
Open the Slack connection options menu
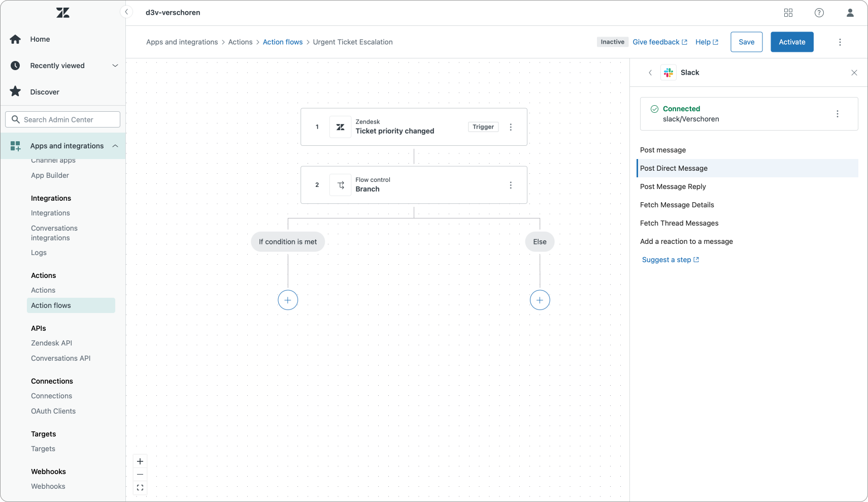pos(838,114)
